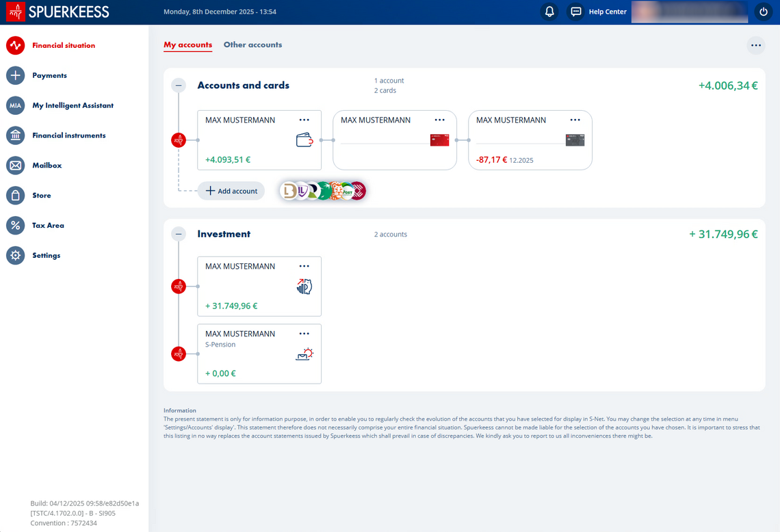Click the logout power icon

tap(764, 12)
